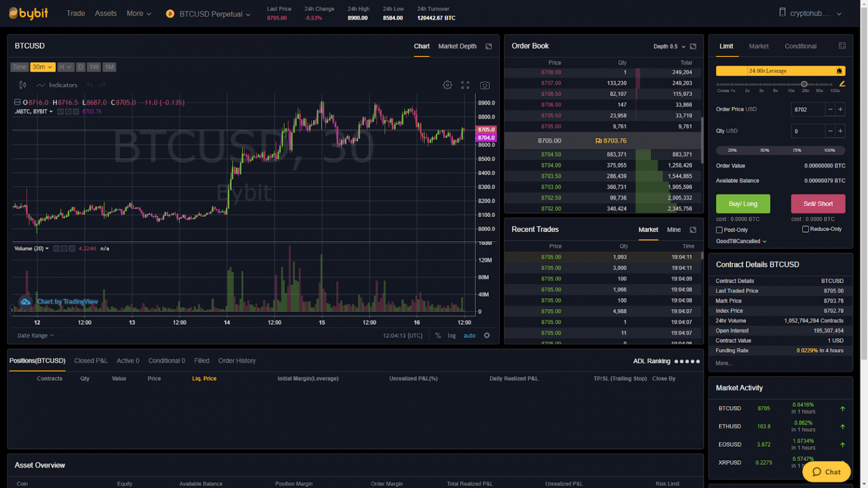Click the Buy/ Long button
This screenshot has width=868, height=488.
click(743, 204)
